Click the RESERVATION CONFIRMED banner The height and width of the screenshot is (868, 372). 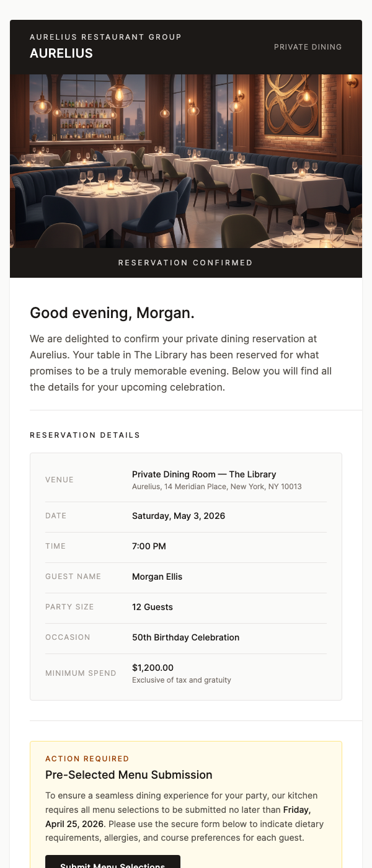point(185,262)
